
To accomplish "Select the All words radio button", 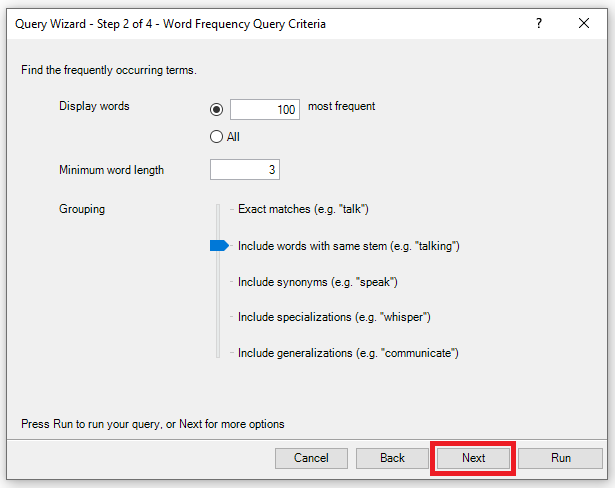I will pyautogui.click(x=216, y=137).
